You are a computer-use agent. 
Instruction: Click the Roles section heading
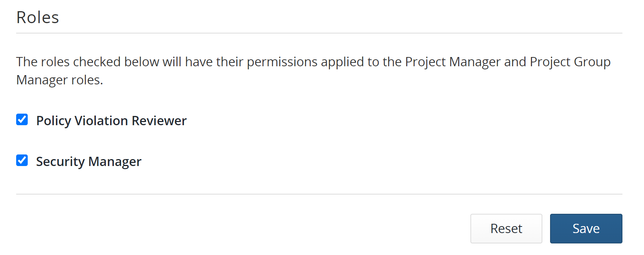click(x=38, y=17)
